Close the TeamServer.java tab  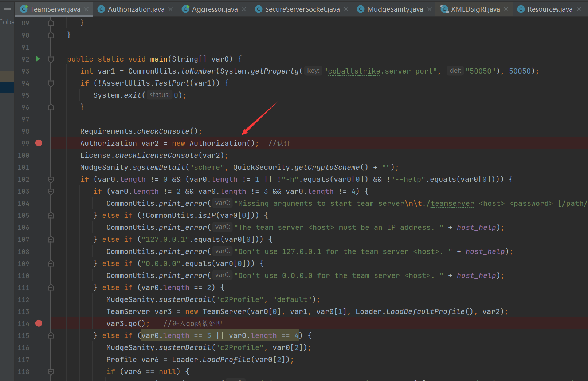coord(86,9)
